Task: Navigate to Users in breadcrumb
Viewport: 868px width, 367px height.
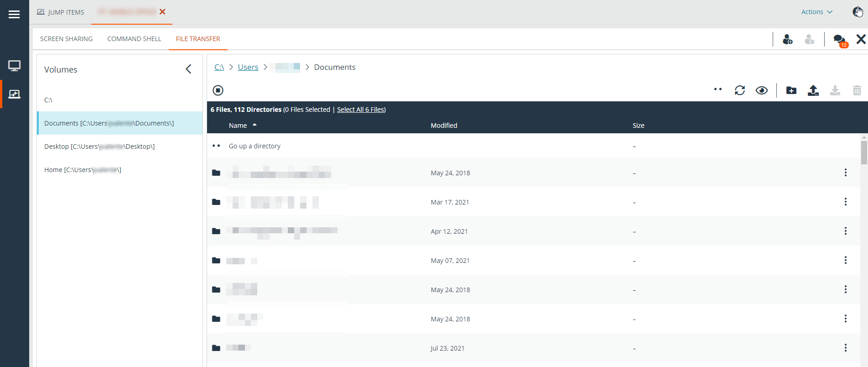Action: pos(248,67)
